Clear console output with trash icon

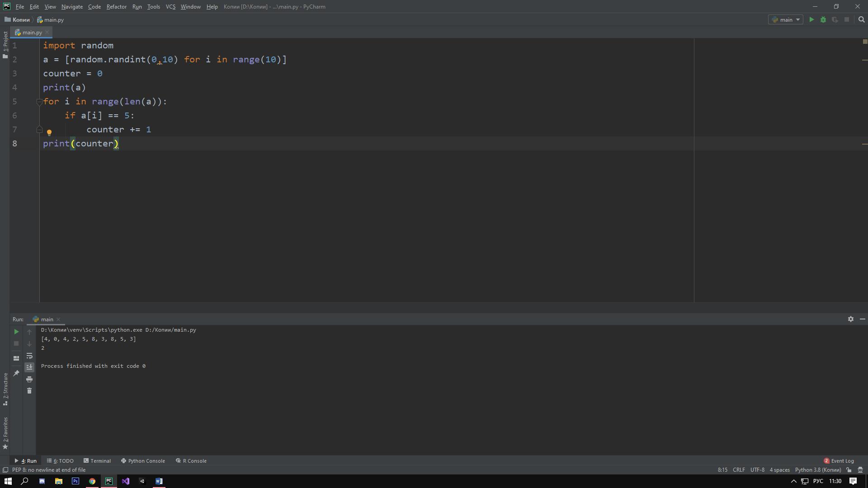click(29, 391)
